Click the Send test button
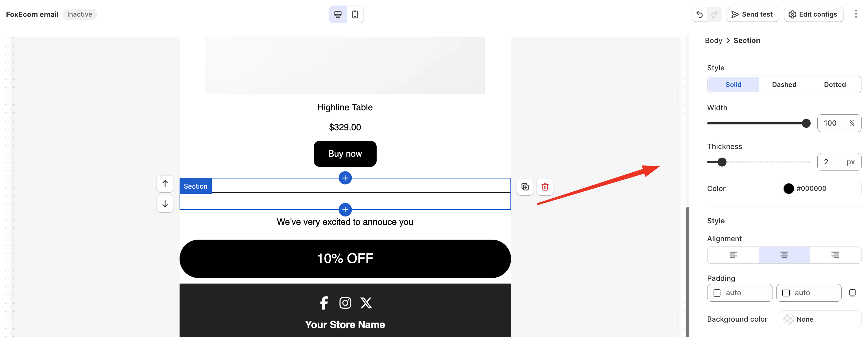 (x=752, y=14)
